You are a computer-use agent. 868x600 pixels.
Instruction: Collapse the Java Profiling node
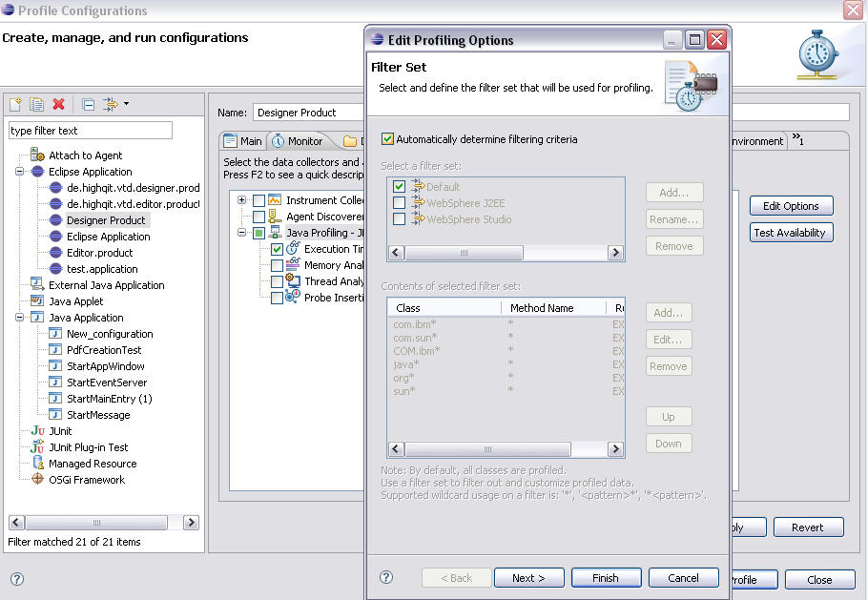coord(241,233)
